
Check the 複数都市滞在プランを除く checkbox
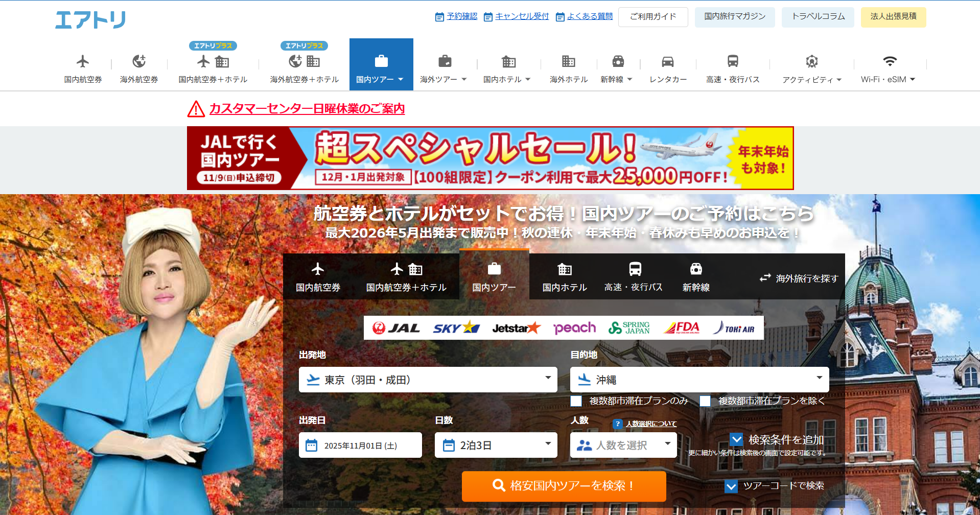[x=705, y=401]
